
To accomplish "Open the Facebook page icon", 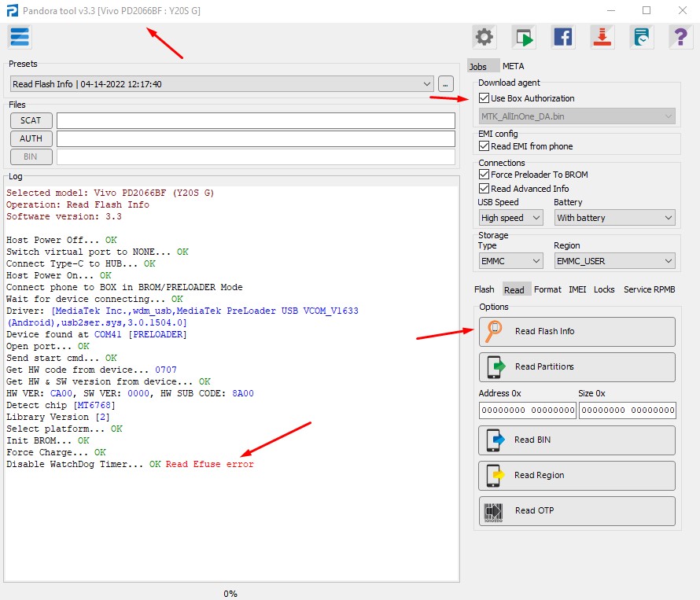I will coord(563,37).
